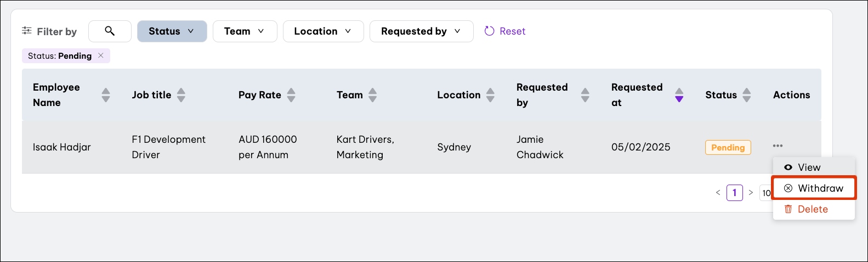The width and height of the screenshot is (868, 262).
Task: Sort table by Pay Rate arrows
Action: [x=291, y=95]
